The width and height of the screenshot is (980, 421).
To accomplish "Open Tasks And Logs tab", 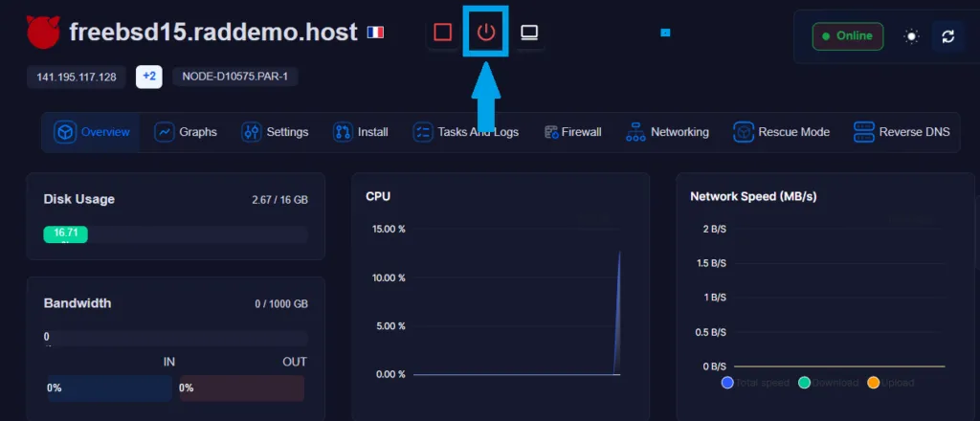I will (466, 132).
